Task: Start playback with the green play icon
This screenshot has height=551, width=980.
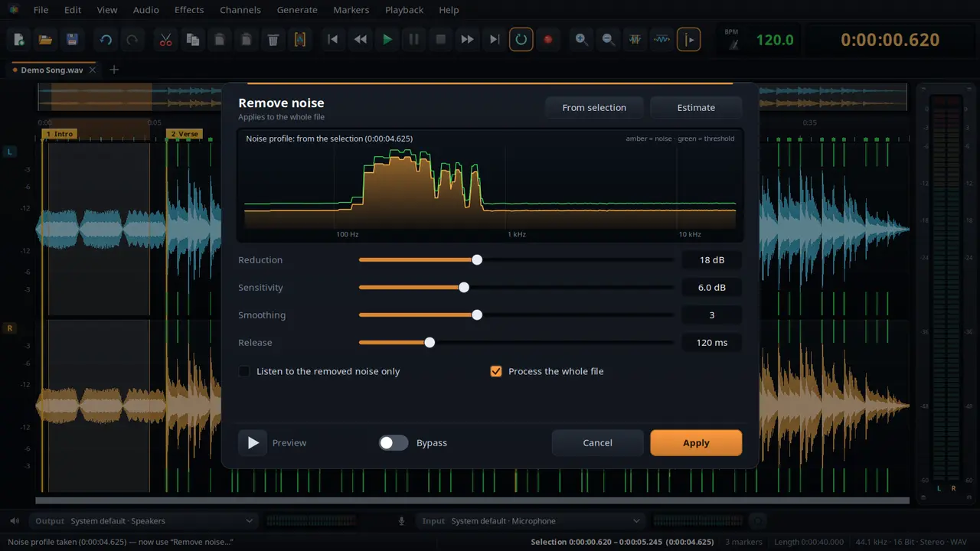Action: coord(387,40)
